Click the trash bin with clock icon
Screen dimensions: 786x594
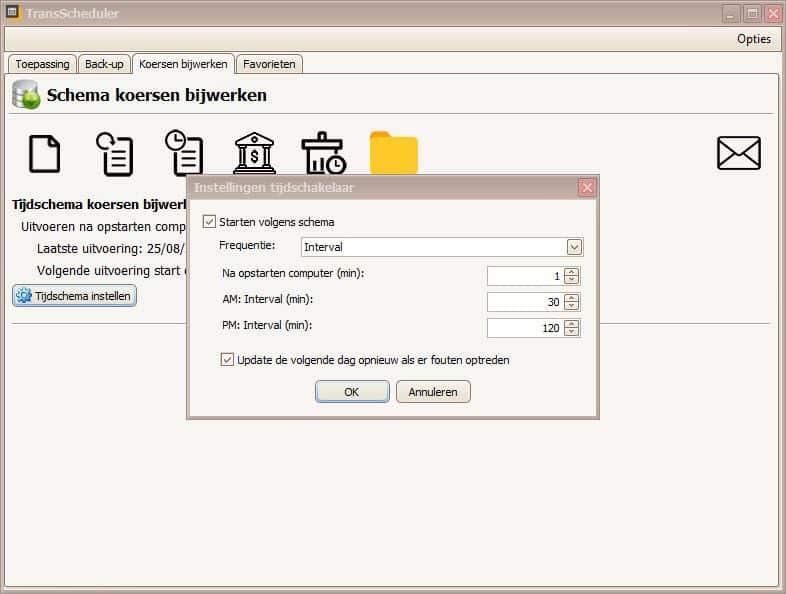coord(323,154)
